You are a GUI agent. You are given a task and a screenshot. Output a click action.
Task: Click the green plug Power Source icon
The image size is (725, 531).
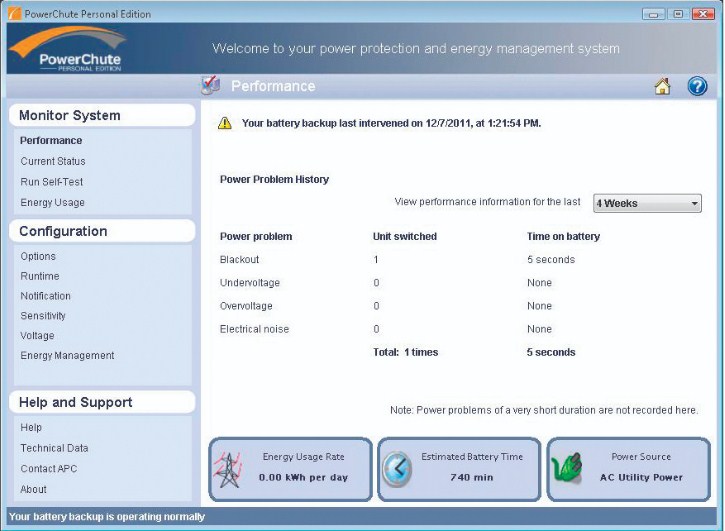coord(567,469)
